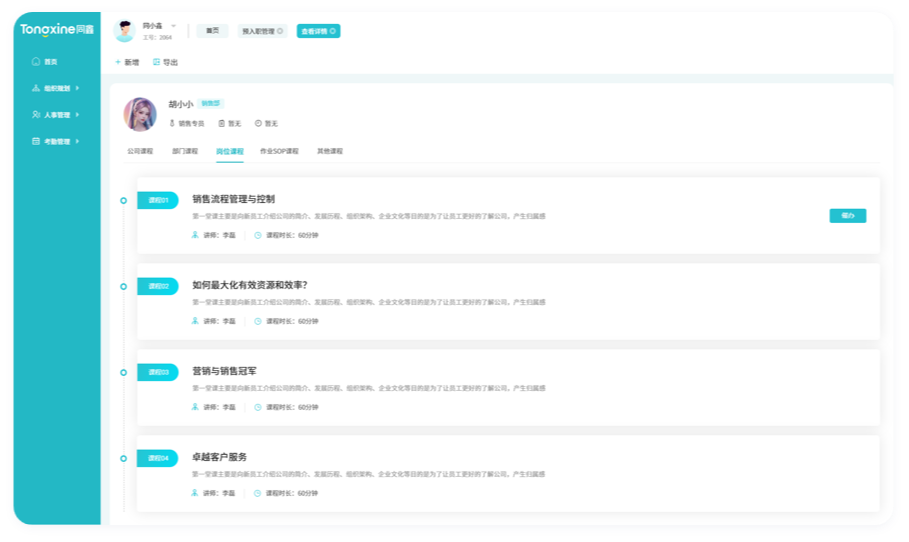Click the 课程04 label badge
This screenshot has height=542, width=909.
tap(158, 458)
